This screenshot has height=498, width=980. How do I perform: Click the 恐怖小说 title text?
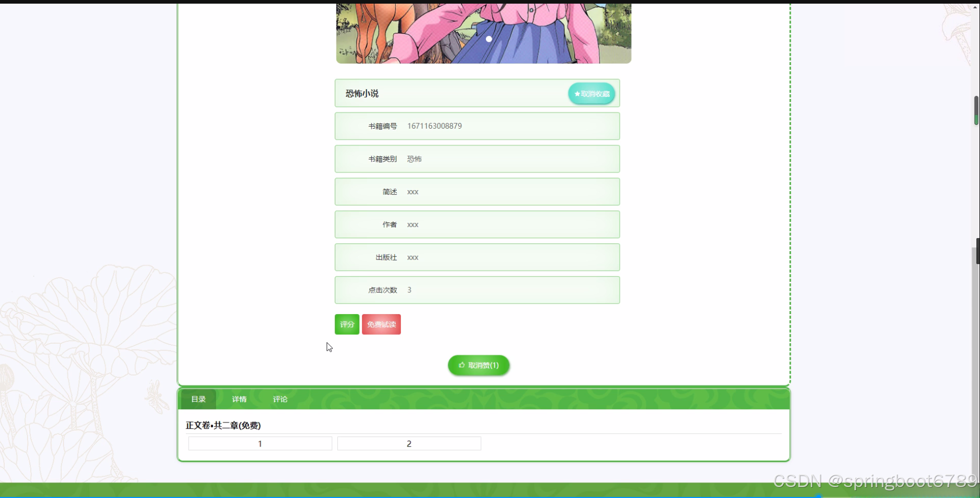362,94
